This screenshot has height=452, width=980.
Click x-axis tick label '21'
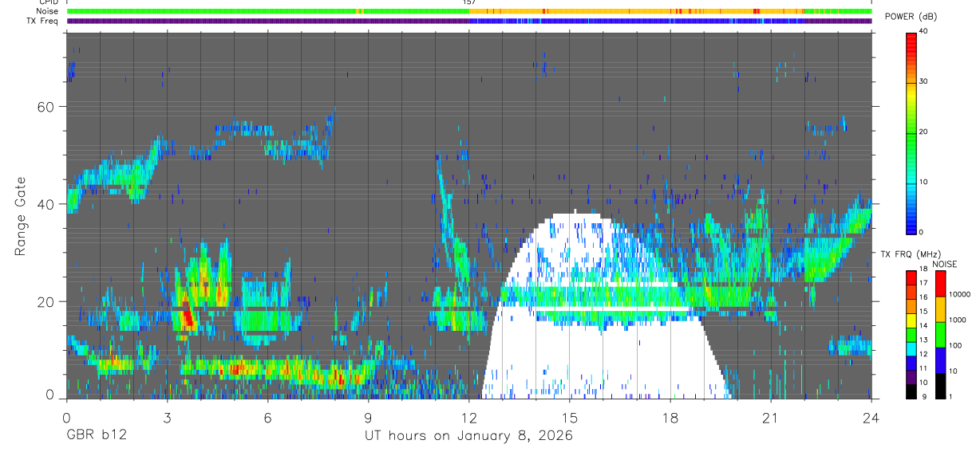coord(771,418)
